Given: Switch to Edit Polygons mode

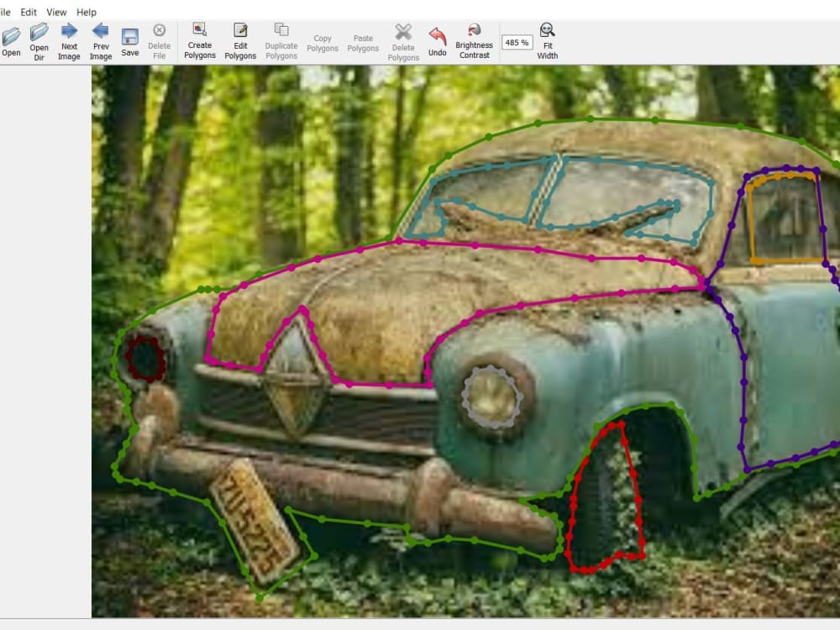Looking at the screenshot, I should [x=240, y=40].
